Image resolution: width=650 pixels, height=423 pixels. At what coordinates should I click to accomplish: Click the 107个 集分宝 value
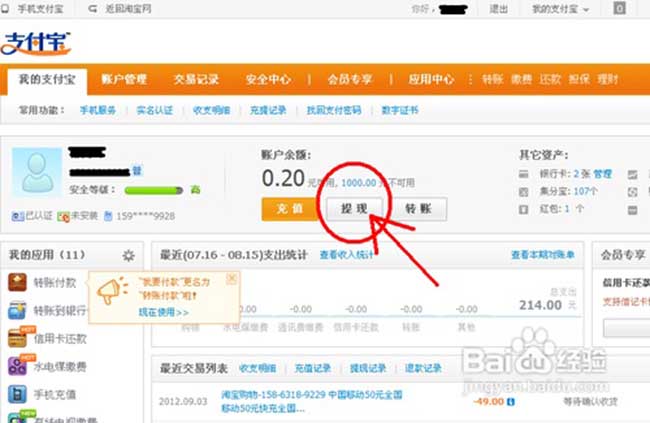click(586, 192)
